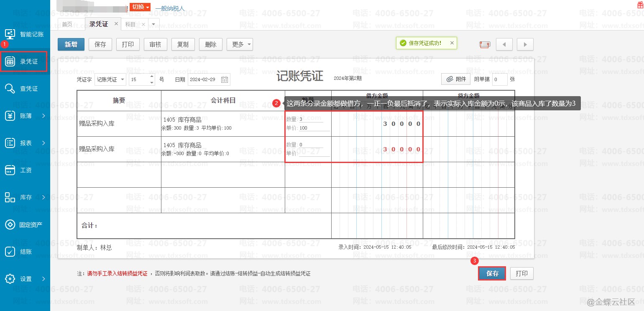Screen dimensions: 644x311
Task: Open the calendar date picker icon
Action: point(225,79)
